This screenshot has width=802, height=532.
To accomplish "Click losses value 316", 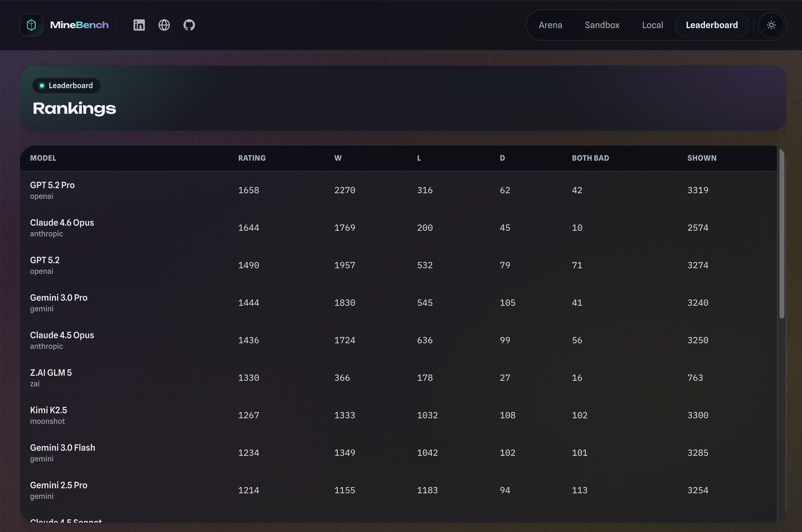I will pos(425,190).
